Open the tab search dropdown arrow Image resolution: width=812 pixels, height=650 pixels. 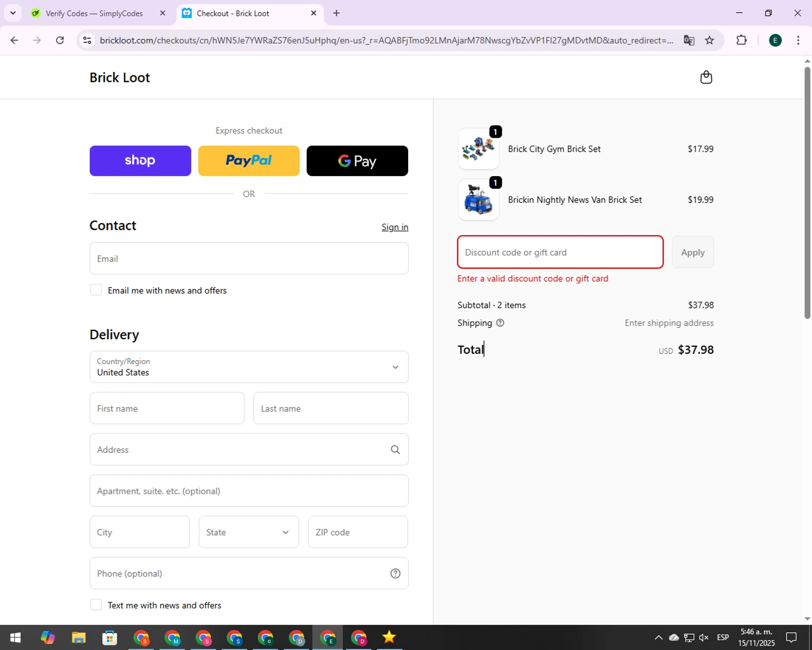coord(13,13)
